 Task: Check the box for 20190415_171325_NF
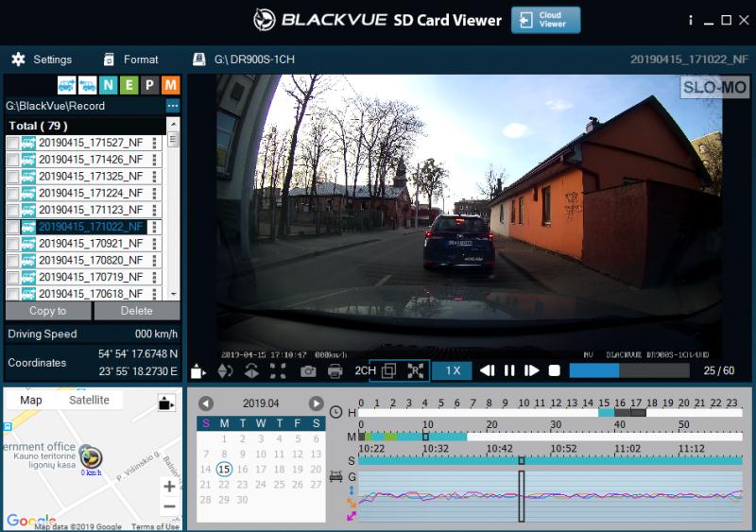(13, 177)
